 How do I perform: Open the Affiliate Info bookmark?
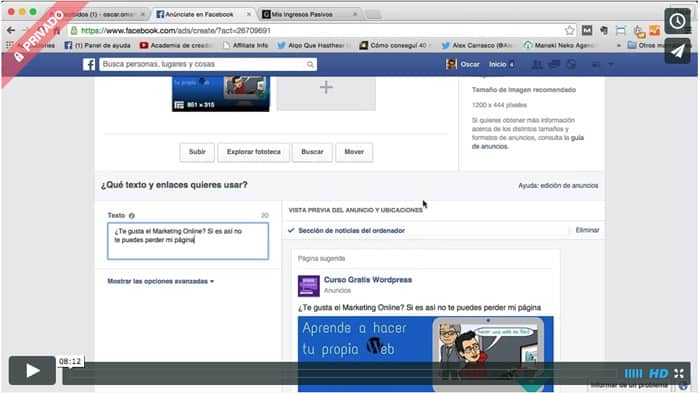click(x=245, y=45)
